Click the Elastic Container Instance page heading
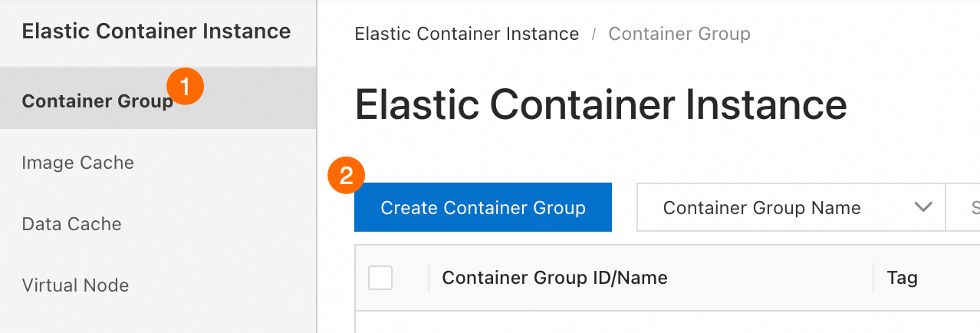 click(x=600, y=104)
